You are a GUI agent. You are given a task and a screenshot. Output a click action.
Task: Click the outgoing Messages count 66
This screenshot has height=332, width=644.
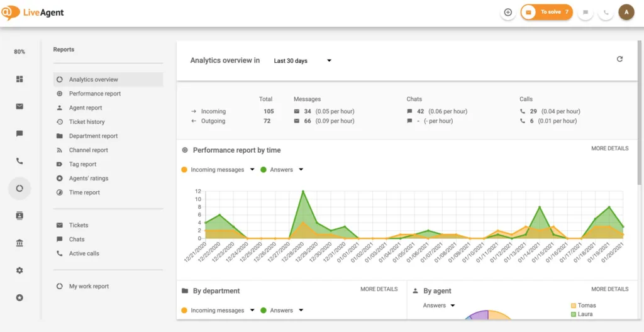pyautogui.click(x=308, y=121)
